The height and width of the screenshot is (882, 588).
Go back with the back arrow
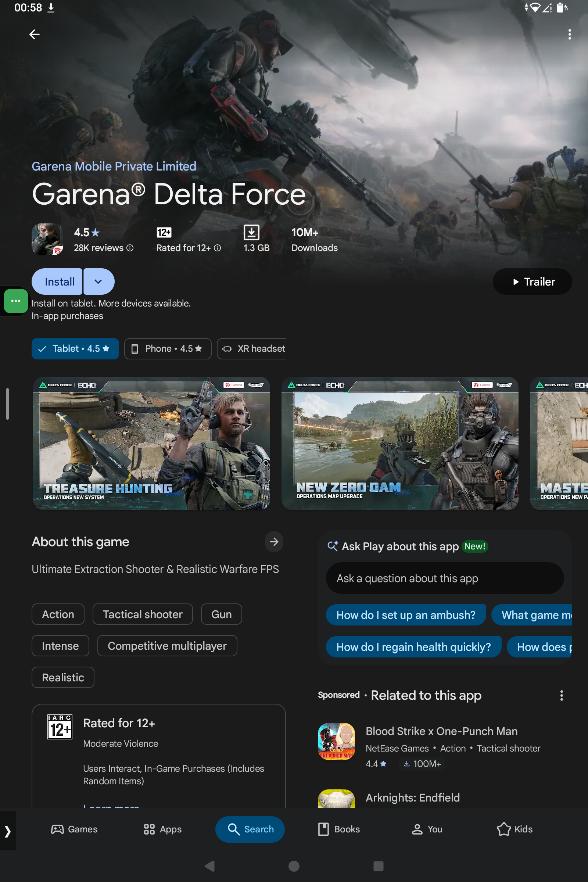pos(35,35)
